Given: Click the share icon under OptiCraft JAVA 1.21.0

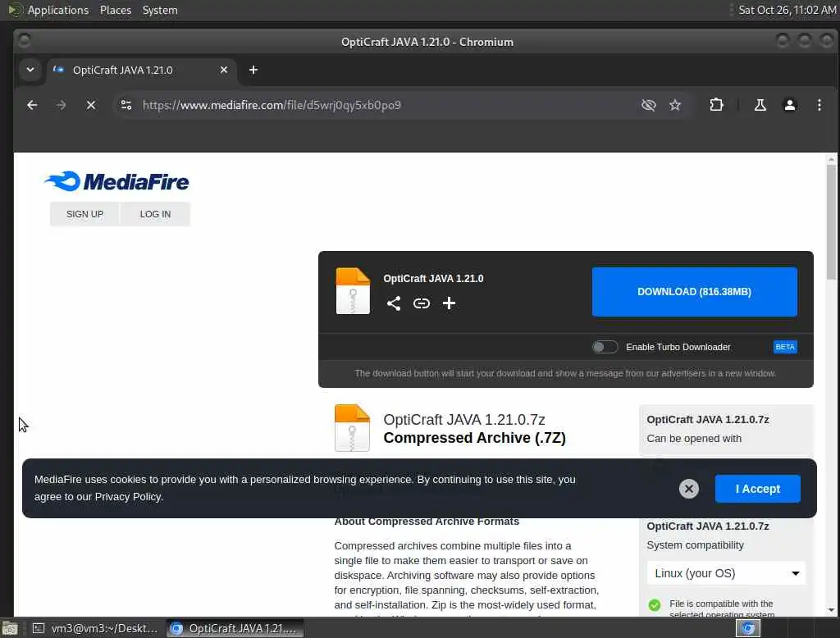Looking at the screenshot, I should tap(394, 303).
